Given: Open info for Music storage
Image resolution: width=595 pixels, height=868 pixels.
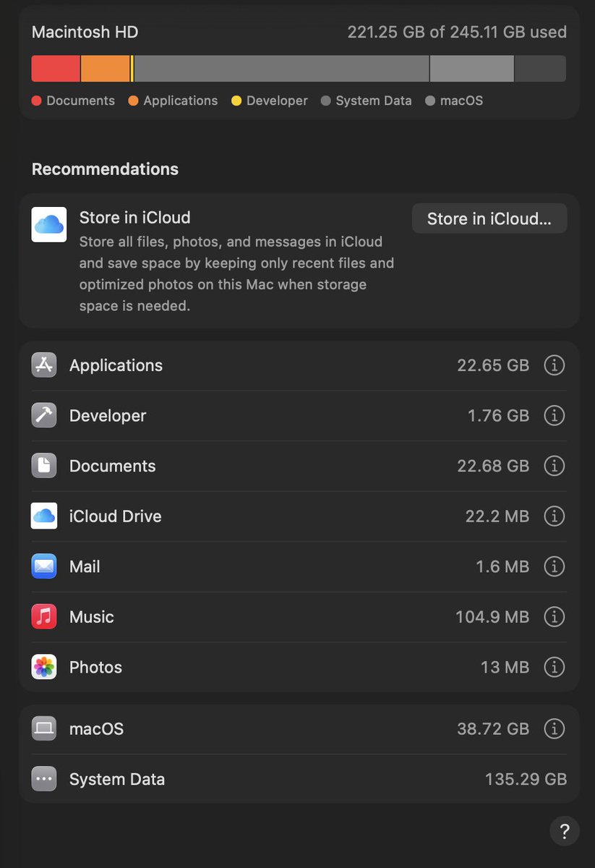Looking at the screenshot, I should pyautogui.click(x=555, y=617).
